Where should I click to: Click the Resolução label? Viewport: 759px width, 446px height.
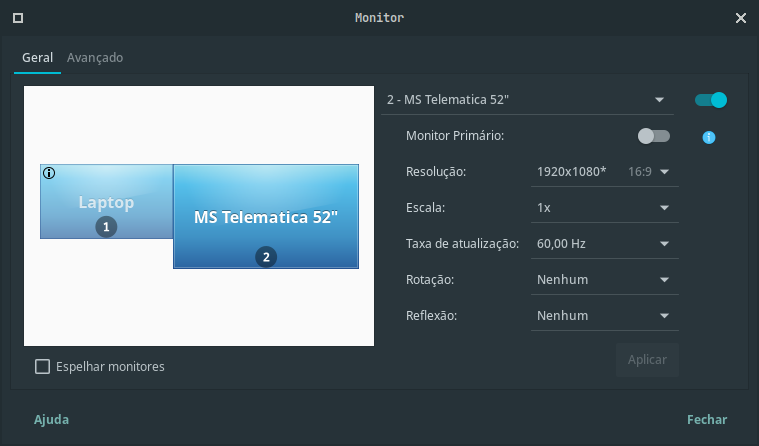click(436, 172)
